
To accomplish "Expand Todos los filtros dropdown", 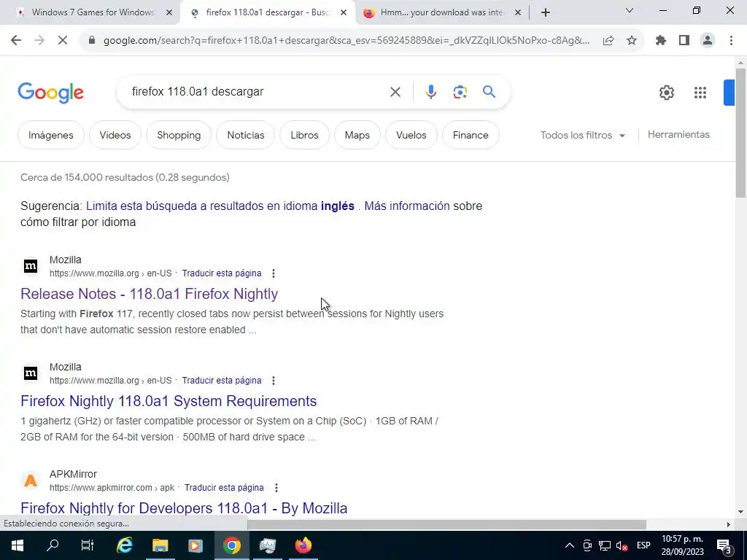I will (583, 135).
